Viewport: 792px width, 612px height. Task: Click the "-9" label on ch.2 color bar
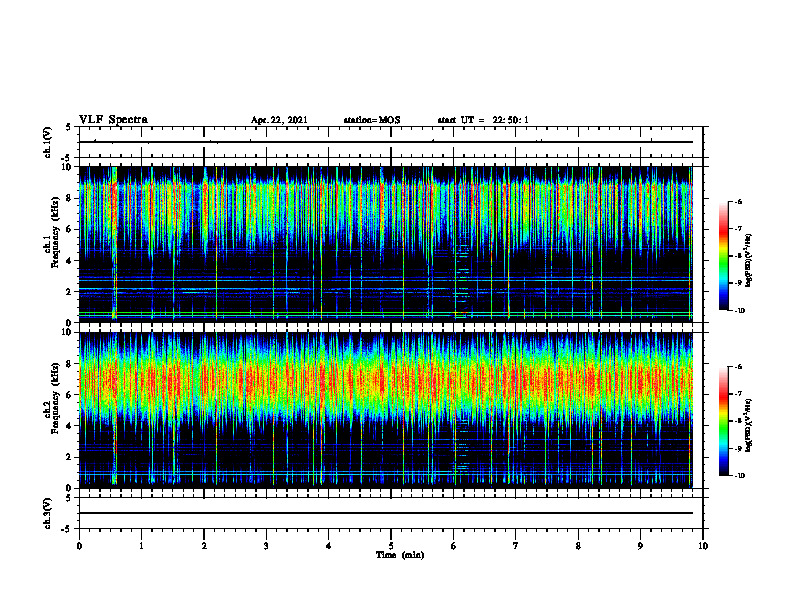click(x=738, y=448)
